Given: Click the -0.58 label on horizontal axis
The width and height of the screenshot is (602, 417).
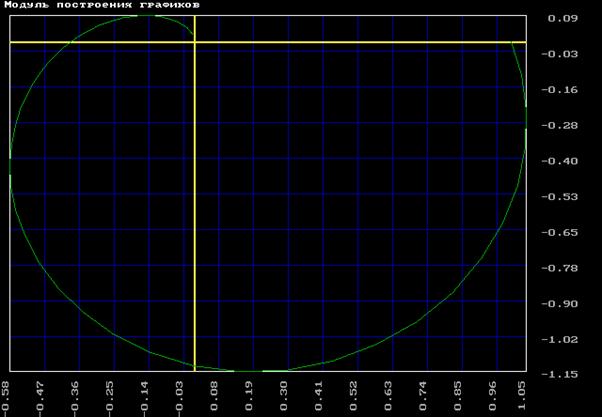Looking at the screenshot, I should click(8, 394).
